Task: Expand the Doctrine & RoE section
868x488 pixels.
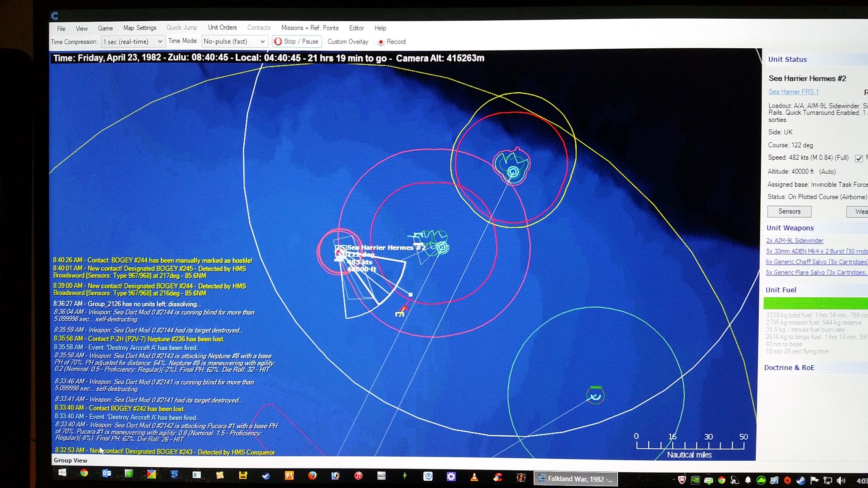Action: click(789, 368)
